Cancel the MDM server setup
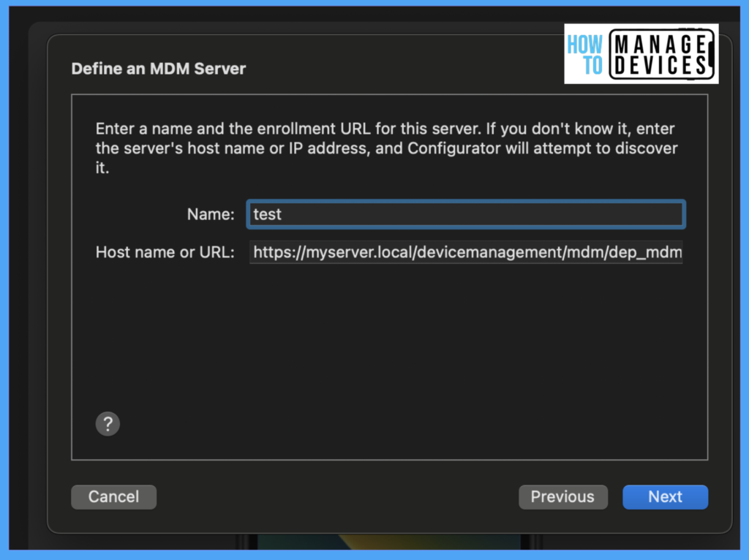This screenshot has height=560, width=749. 113,497
